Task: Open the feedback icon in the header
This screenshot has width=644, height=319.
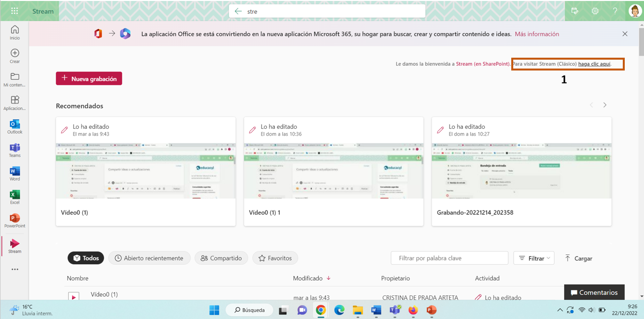Action: point(575,11)
